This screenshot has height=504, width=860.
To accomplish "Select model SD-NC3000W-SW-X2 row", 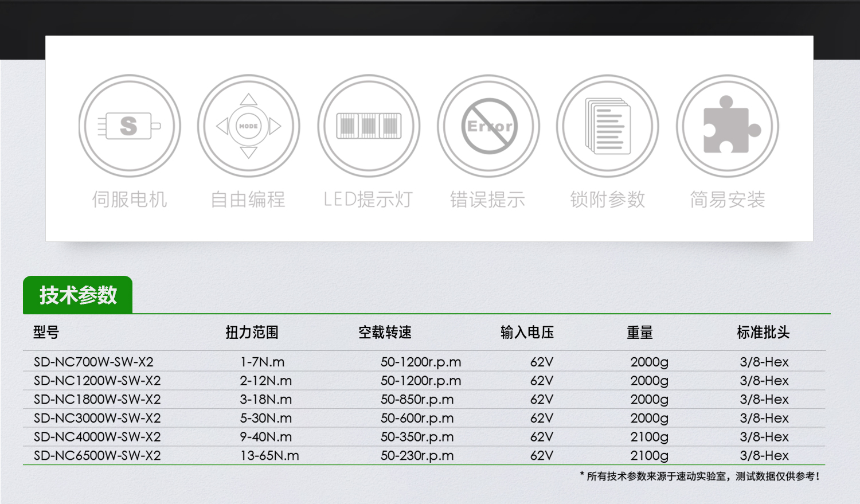I will (97, 419).
